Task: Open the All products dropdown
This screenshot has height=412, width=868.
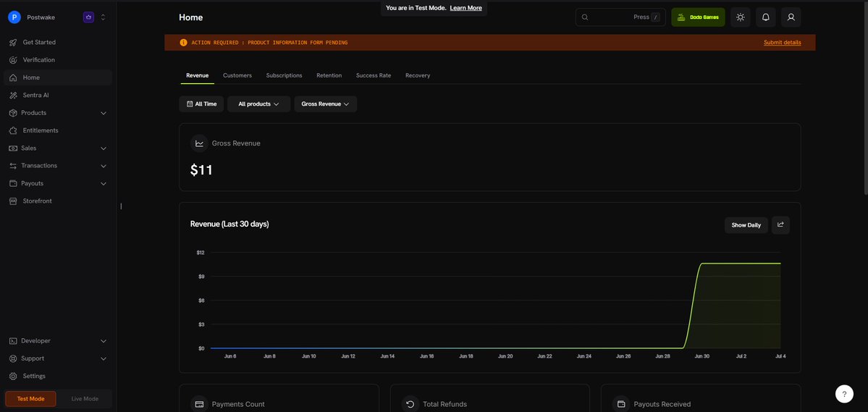Action: (258, 104)
